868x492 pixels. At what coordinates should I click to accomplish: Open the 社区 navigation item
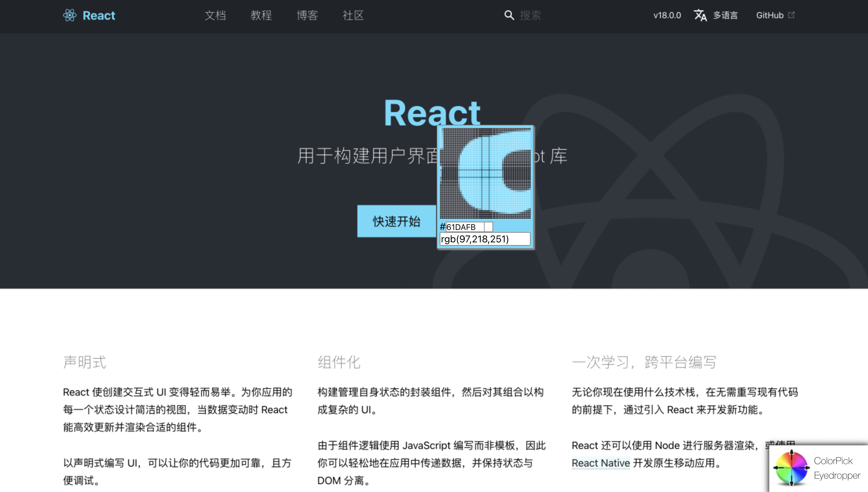click(353, 15)
